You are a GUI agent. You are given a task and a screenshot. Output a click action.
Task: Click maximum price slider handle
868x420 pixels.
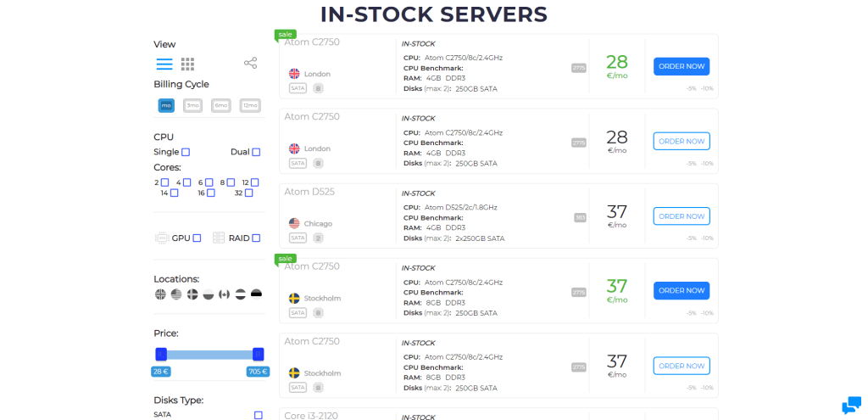pos(258,355)
